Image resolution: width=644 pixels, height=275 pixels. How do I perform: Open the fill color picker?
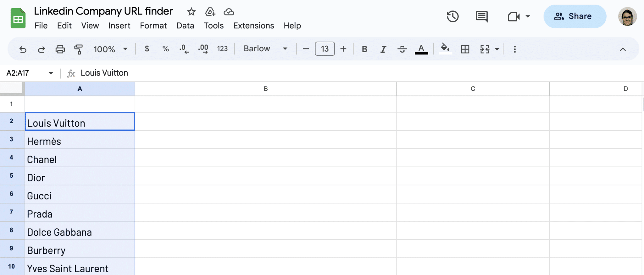pos(445,49)
